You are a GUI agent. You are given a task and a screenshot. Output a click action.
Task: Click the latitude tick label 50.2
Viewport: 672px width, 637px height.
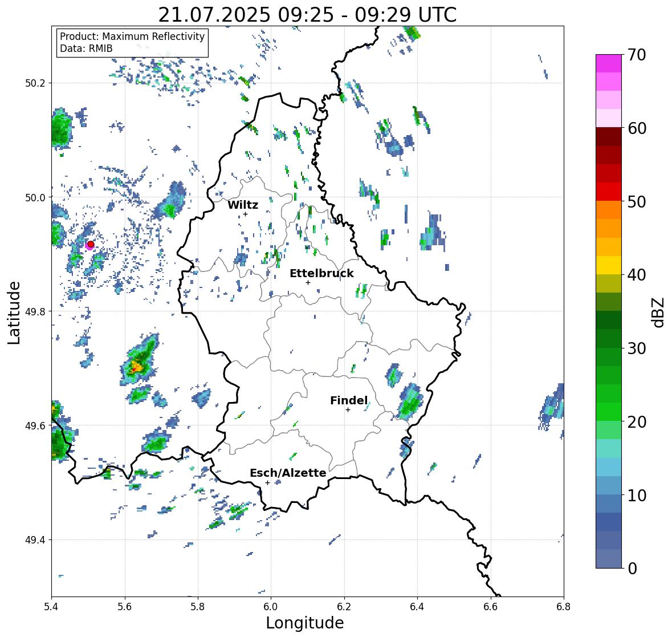click(35, 83)
